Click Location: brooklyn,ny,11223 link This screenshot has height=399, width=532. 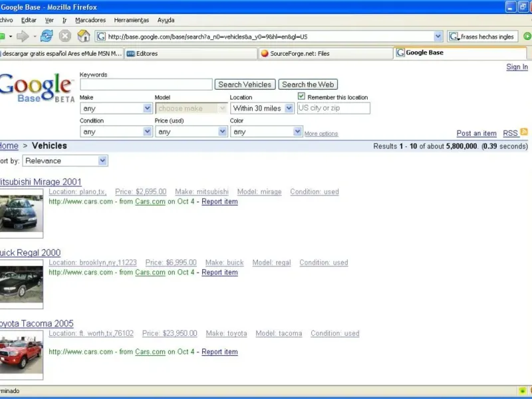pyautogui.click(x=92, y=263)
